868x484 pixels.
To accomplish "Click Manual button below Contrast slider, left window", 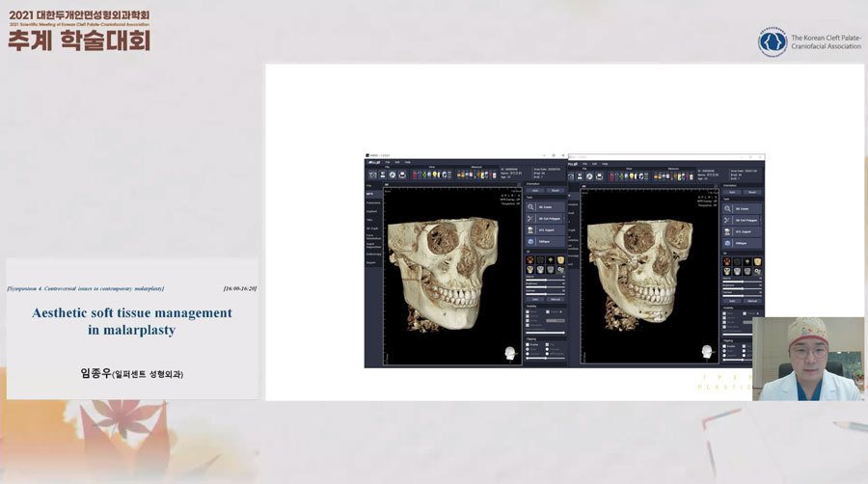I will (556, 299).
